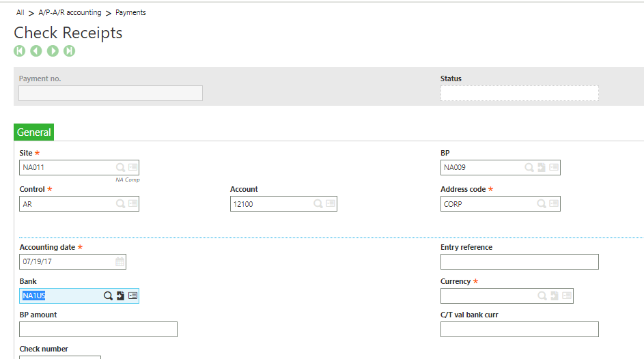Viewport: 644px width, 359px height.
Task: Open the Accounting date calendar picker
Action: pyautogui.click(x=120, y=261)
